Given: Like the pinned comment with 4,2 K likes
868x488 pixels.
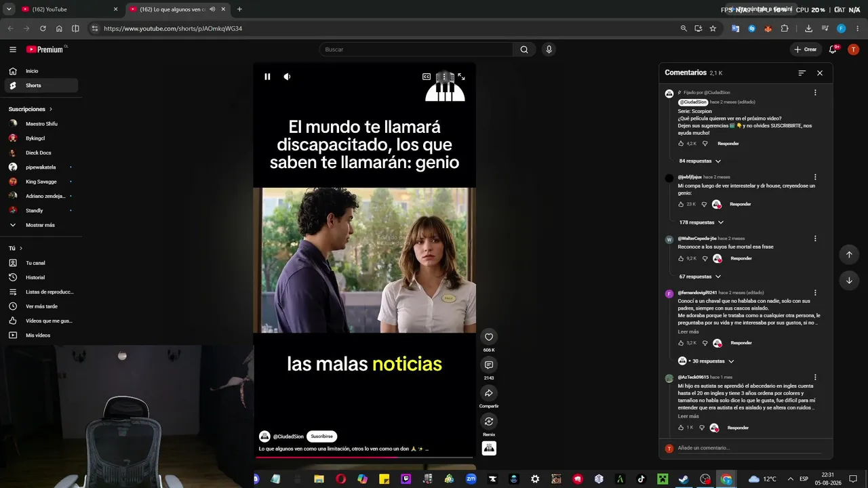Looking at the screenshot, I should coord(682,144).
